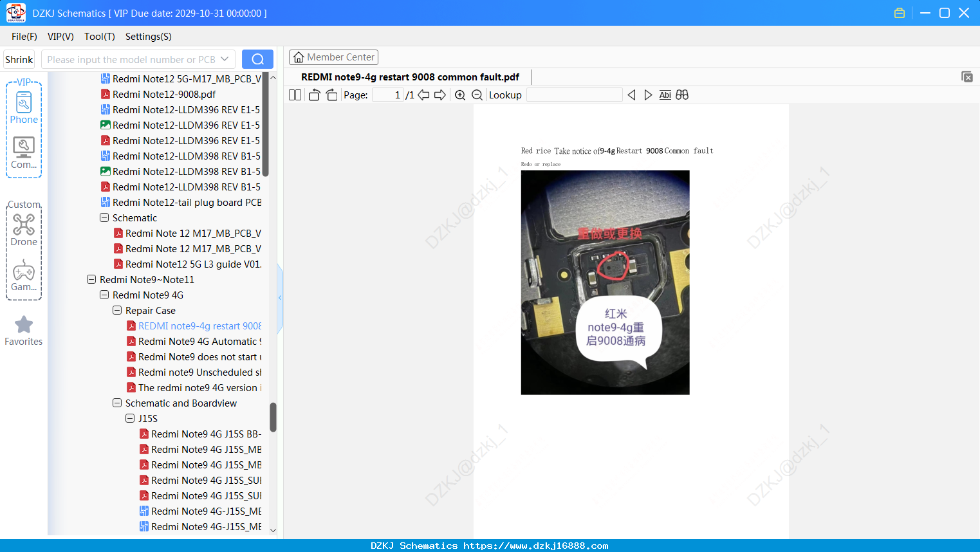Click the repair photo in the PDF
This screenshot has height=552, width=980.
pos(605,282)
